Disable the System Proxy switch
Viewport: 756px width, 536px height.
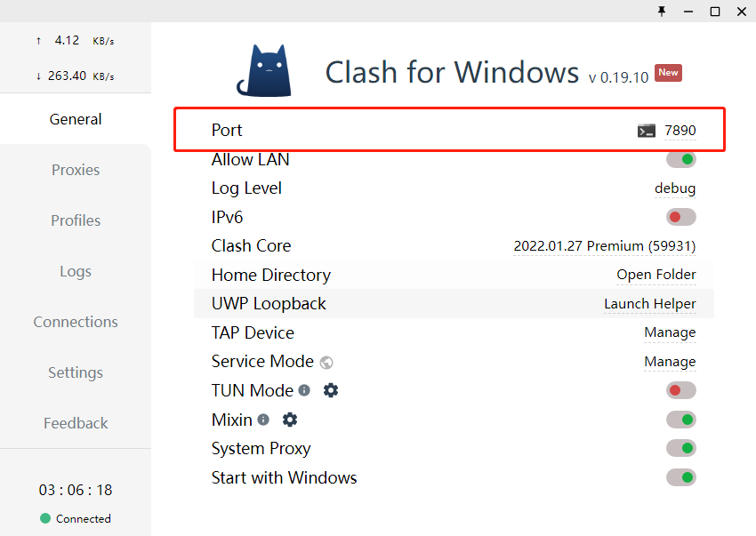pyautogui.click(x=681, y=449)
